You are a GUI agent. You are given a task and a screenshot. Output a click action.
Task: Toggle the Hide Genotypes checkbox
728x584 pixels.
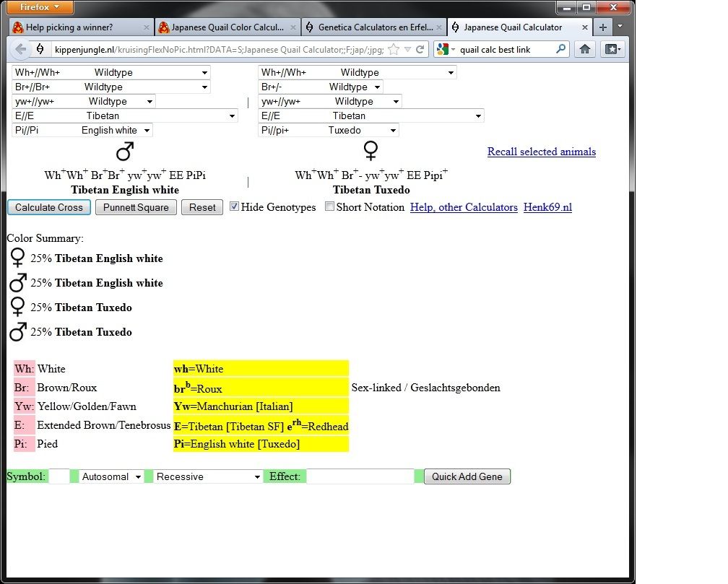[234, 206]
